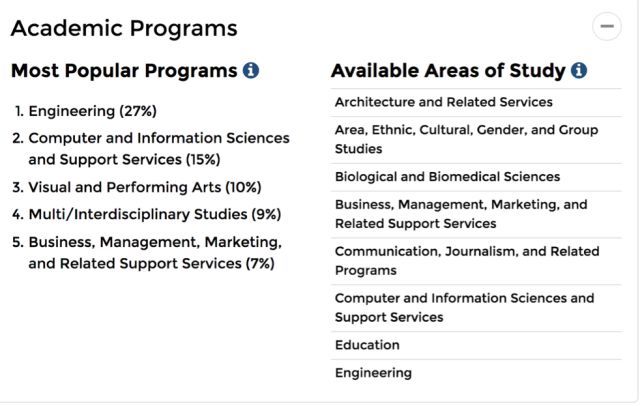Click Education in areas of study
640x406 pixels.
[x=367, y=345]
